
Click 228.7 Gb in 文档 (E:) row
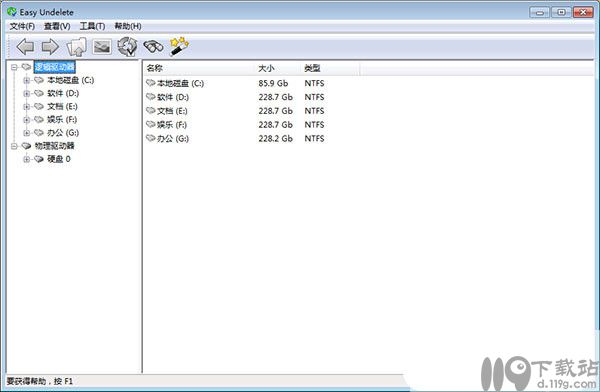[x=276, y=111]
